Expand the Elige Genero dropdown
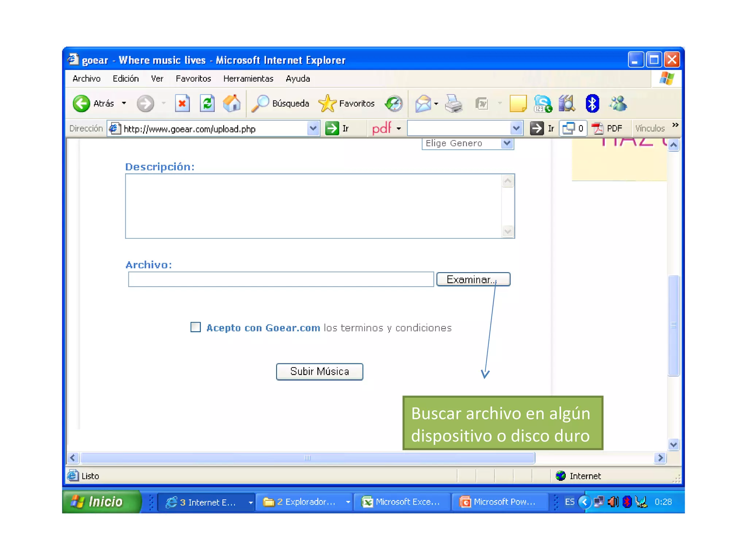Image resolution: width=747 pixels, height=560 pixels. click(x=507, y=143)
